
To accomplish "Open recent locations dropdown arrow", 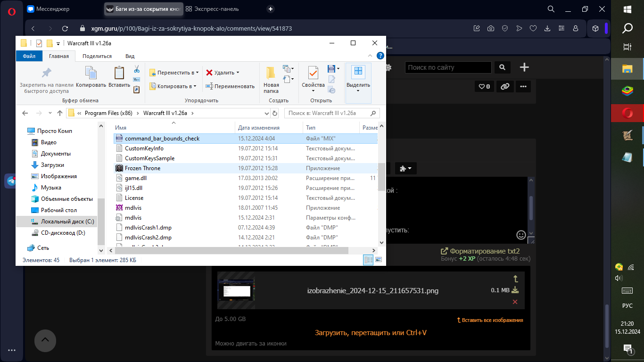I will pos(50,113).
